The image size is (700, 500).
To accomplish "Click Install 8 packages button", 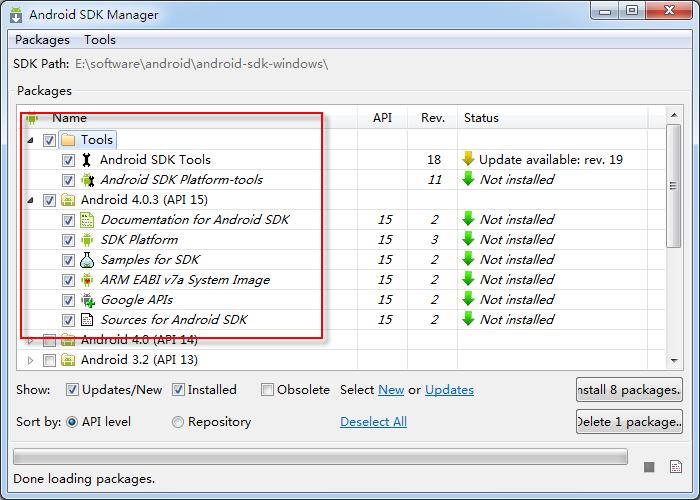I will (x=629, y=390).
